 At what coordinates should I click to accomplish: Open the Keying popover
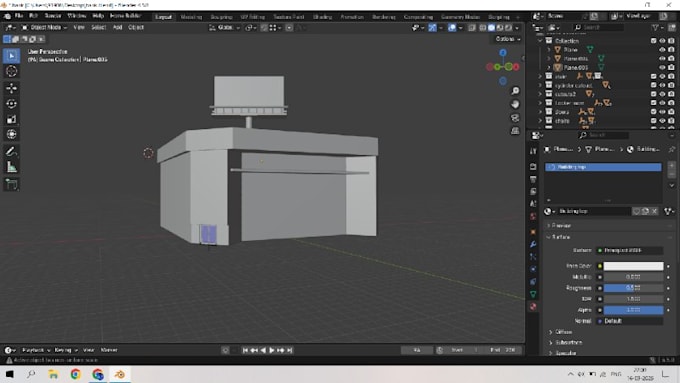(66, 350)
